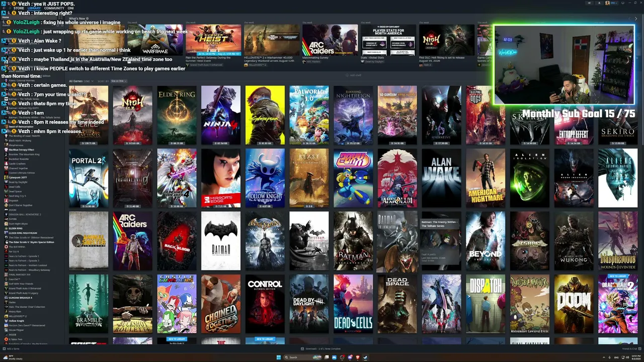
Task: Select Halo: The Master Chief Collection in sidebar
Action: pos(27,307)
